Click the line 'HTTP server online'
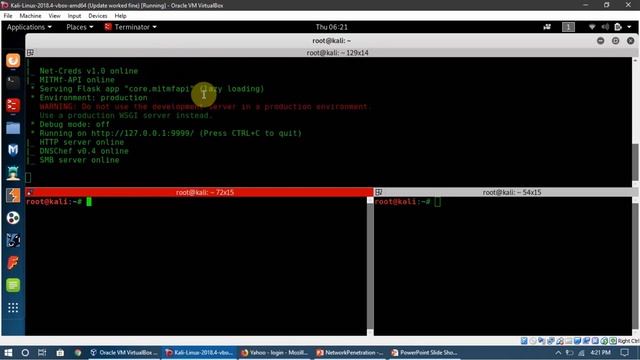This screenshot has height=360, width=640. 82,142
